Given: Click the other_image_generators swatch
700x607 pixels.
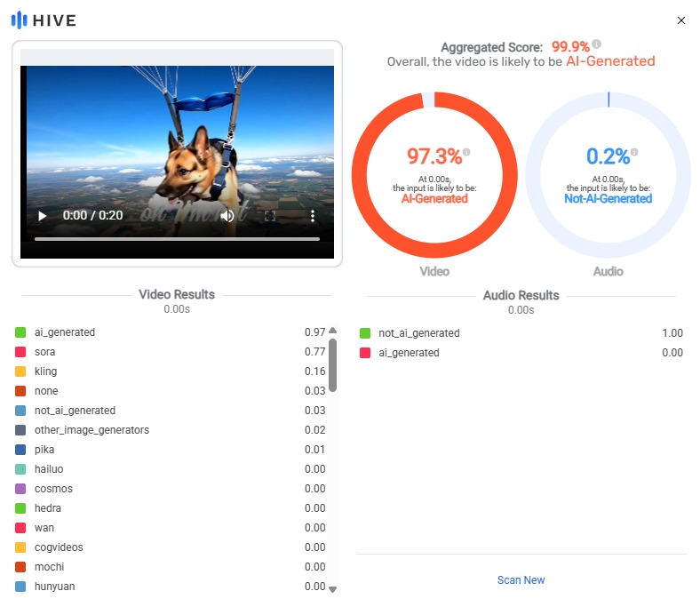Looking at the screenshot, I should 20,430.
